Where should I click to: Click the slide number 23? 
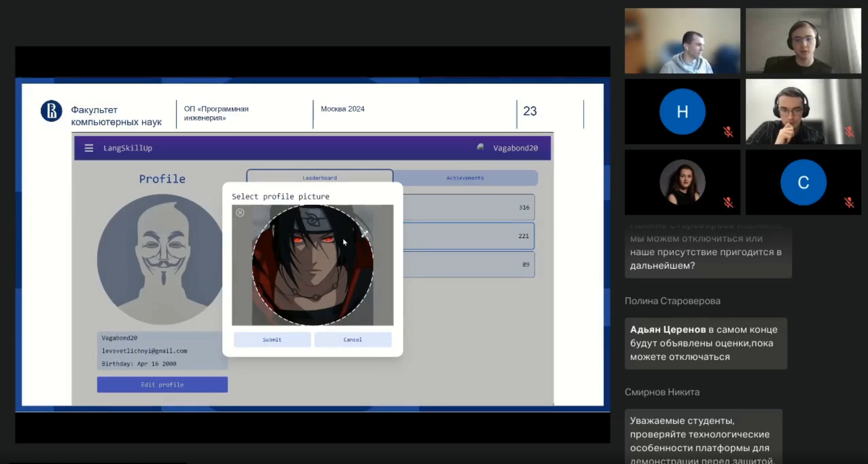pyautogui.click(x=530, y=111)
